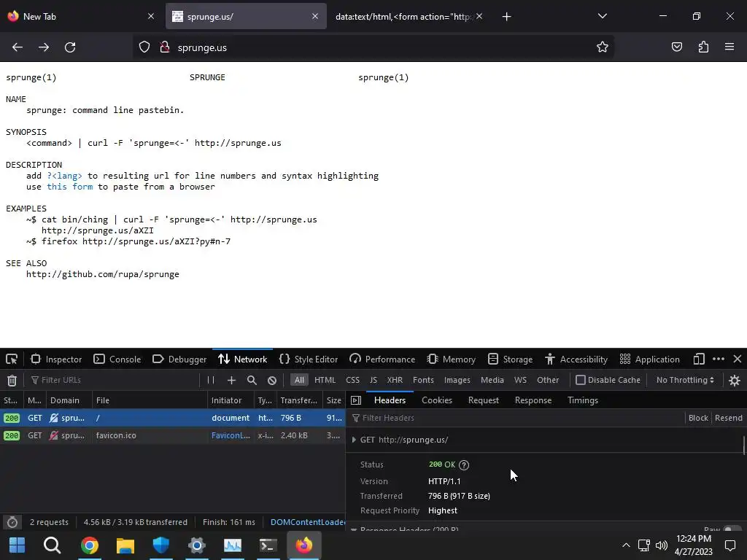747x560 pixels.
Task: Select the favicon.ico request row
Action: (172, 436)
